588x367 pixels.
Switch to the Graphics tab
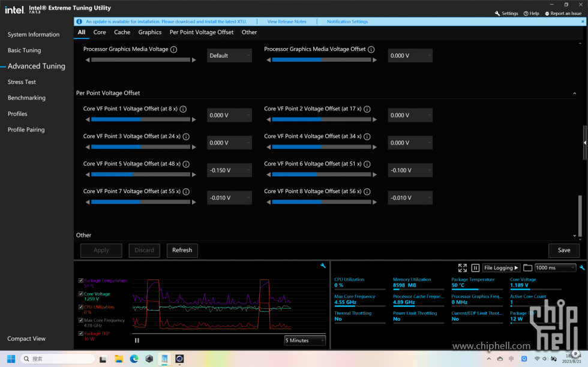pos(150,32)
